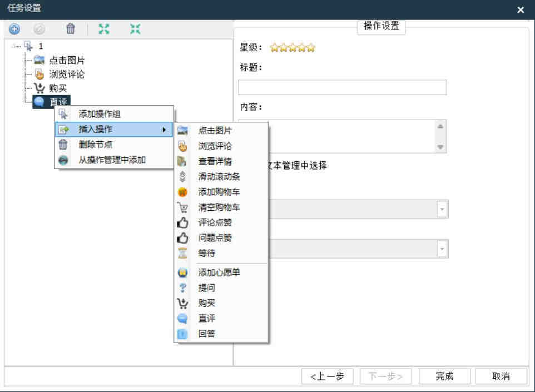
Task: Click the 查看详情 icon in submenu
Action: click(x=182, y=161)
